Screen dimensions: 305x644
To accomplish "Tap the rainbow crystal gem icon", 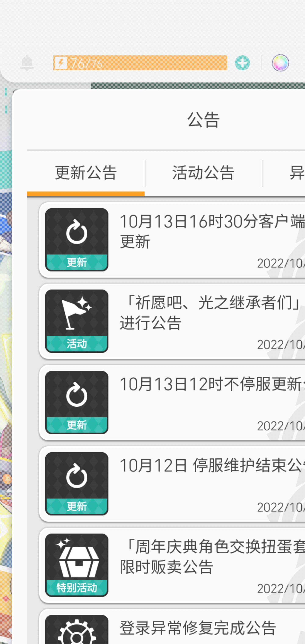I will (x=280, y=63).
